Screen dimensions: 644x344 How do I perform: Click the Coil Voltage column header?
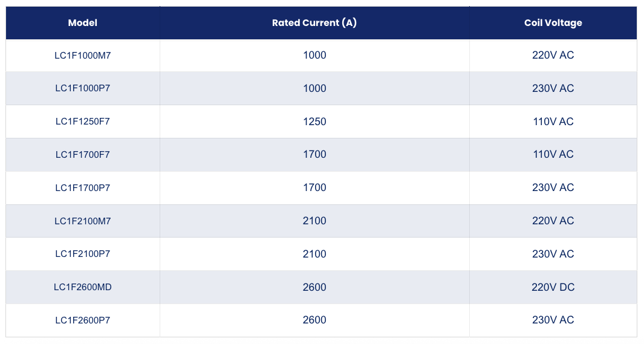coord(553,23)
